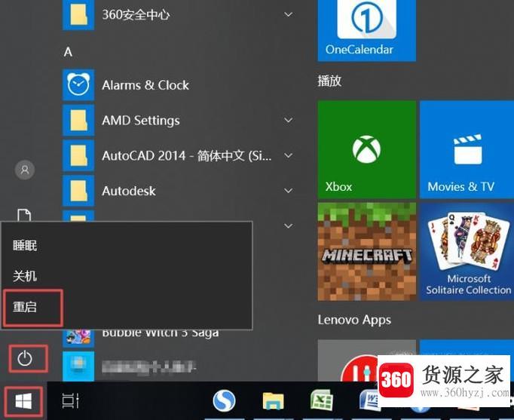Expand the AMD Settings folder chevron
Screen dimensions: 514x420
tap(289, 121)
